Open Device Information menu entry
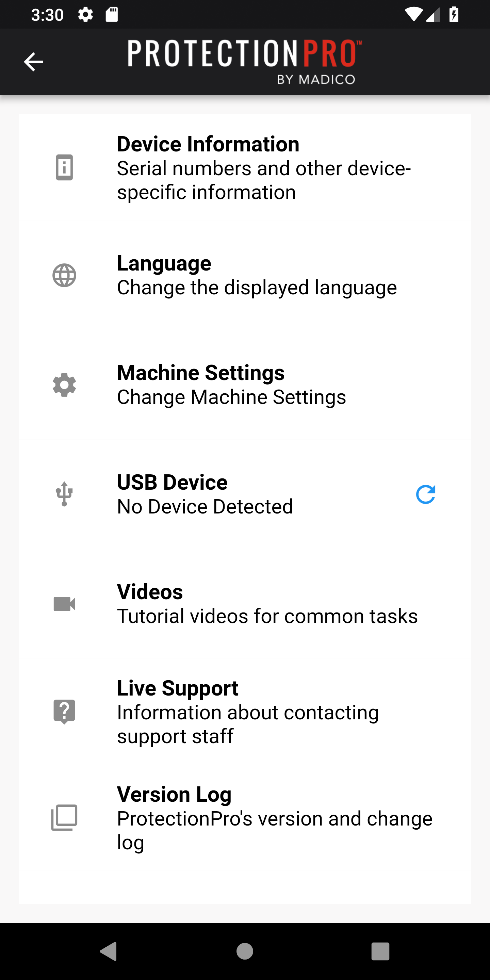490x980 pixels. pos(245,167)
